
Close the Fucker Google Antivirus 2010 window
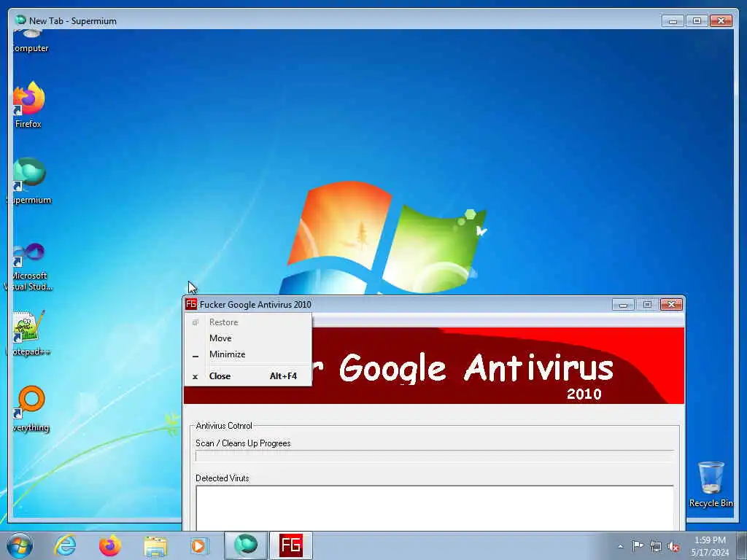671,305
